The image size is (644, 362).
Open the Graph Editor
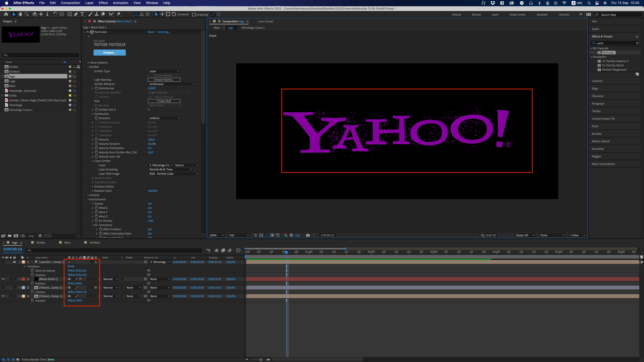(238, 250)
